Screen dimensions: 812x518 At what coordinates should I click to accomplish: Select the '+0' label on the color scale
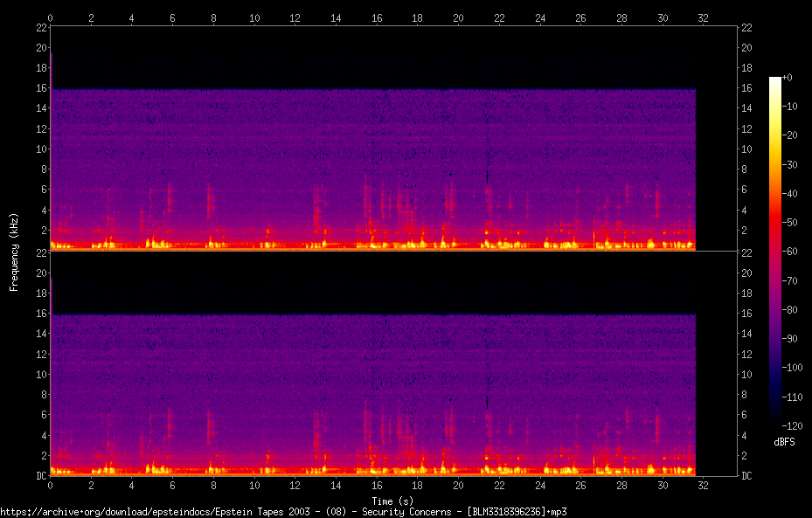(x=787, y=78)
